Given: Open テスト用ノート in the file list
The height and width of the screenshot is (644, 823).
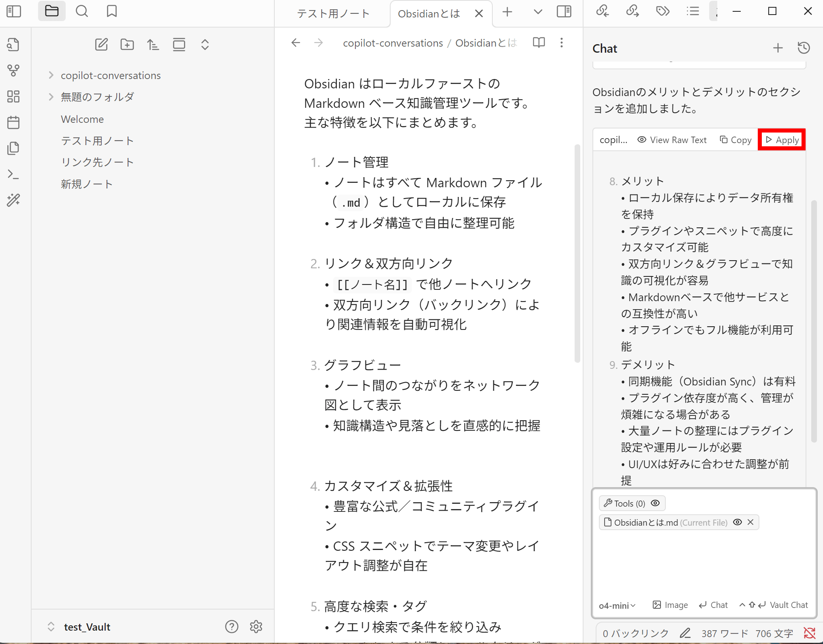Looking at the screenshot, I should click(97, 141).
